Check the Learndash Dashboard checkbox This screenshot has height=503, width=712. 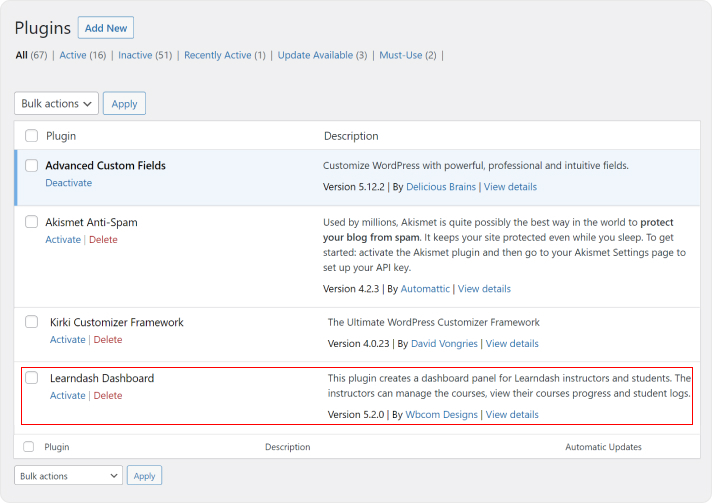click(31, 378)
